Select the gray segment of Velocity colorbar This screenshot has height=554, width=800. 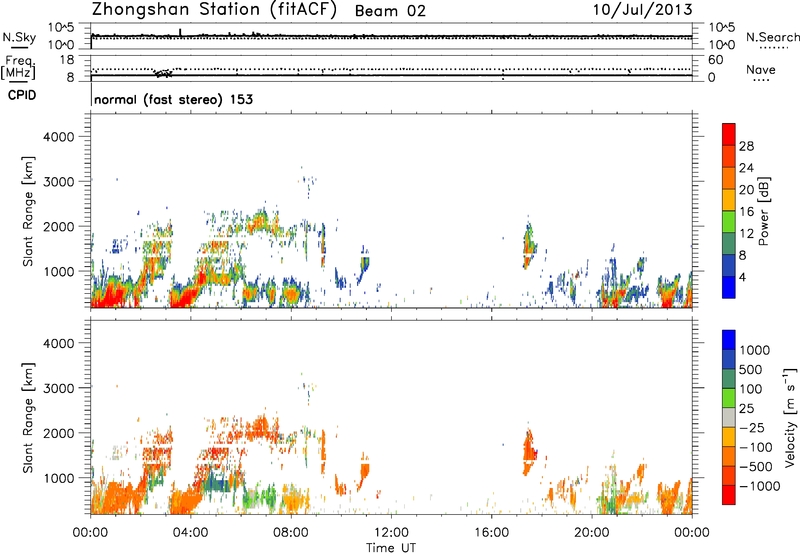[729, 417]
